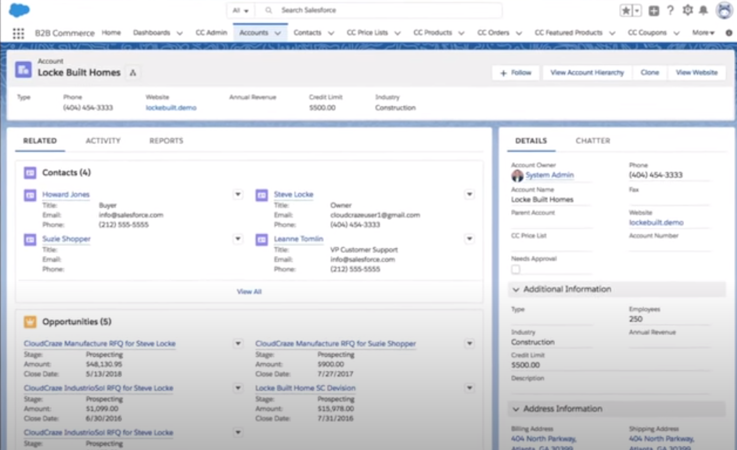Open the More navigation menu

pyautogui.click(x=703, y=33)
